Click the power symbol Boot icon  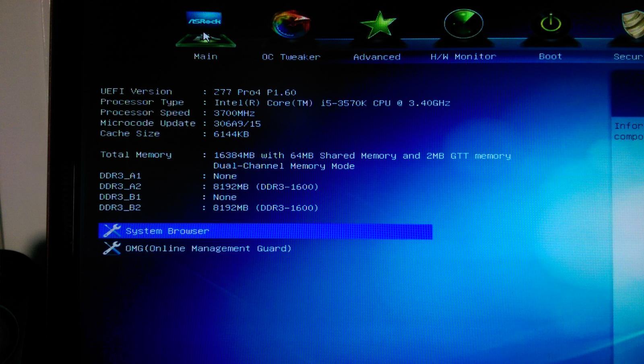tap(551, 24)
